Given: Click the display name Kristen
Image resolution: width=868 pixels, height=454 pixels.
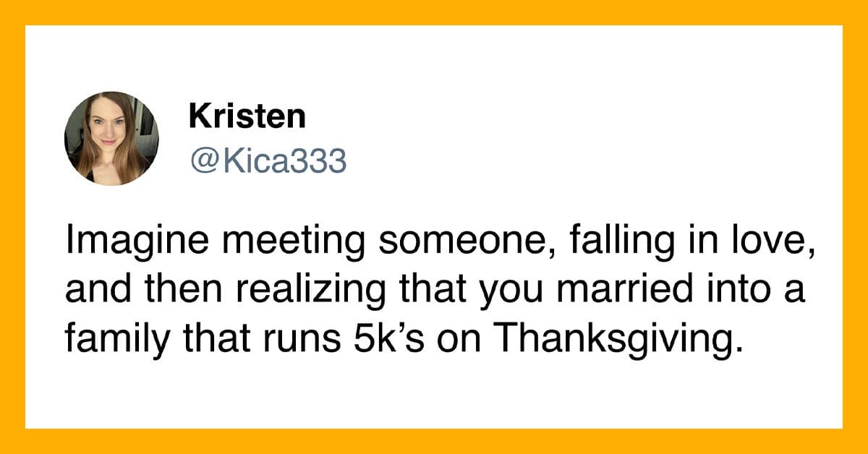Looking at the screenshot, I should click(247, 116).
